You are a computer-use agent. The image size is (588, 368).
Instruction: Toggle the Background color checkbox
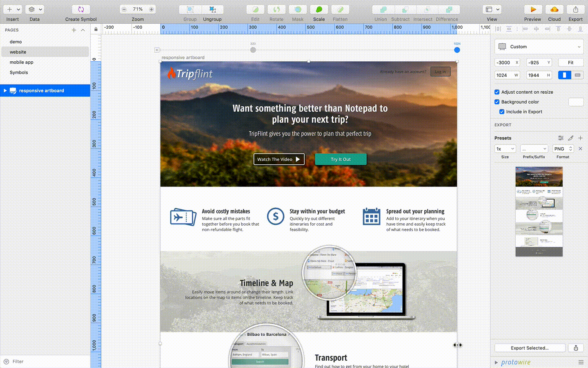tap(497, 102)
